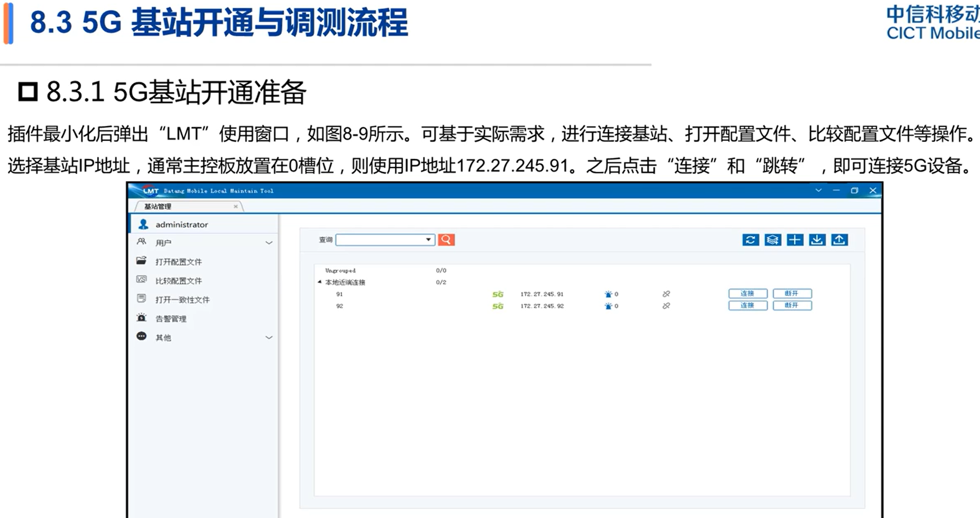Screen dimensions: 980x518
Task: Select 比较配置文件 in sidebar
Action: pos(178,281)
